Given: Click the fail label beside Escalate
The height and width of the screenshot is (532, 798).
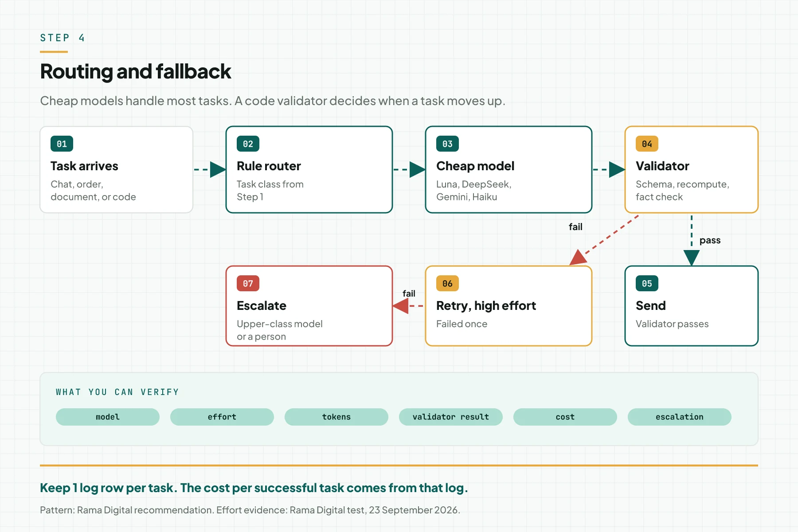Looking at the screenshot, I should coord(409,293).
